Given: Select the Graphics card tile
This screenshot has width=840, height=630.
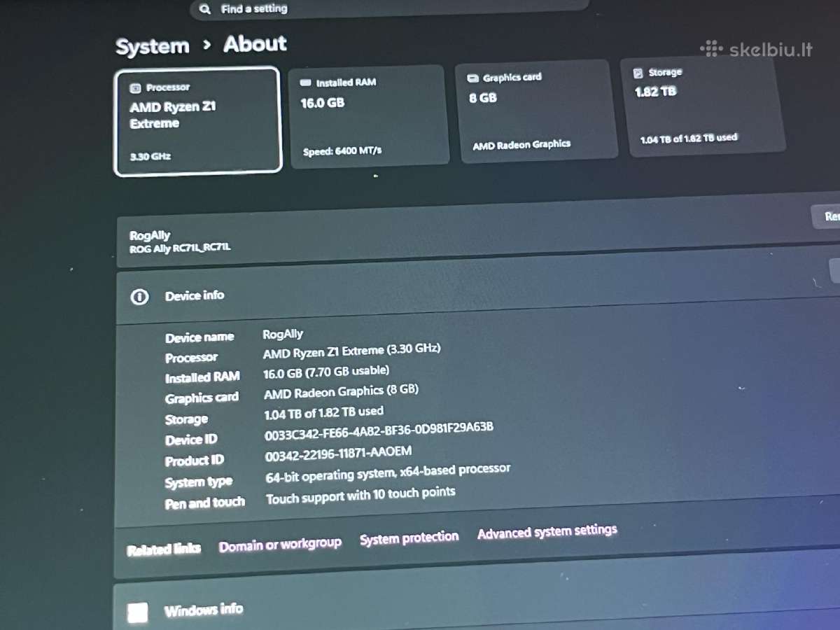Looking at the screenshot, I should [536, 111].
